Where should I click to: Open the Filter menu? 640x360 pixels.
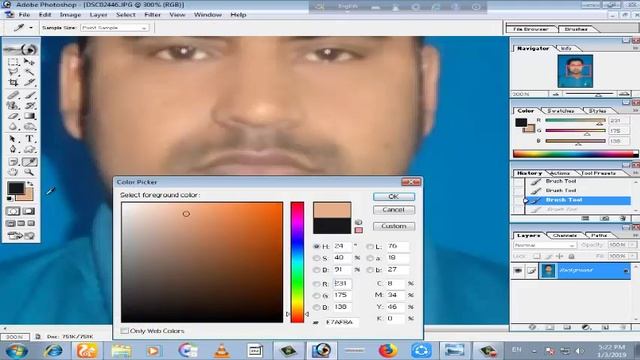[x=152, y=15]
